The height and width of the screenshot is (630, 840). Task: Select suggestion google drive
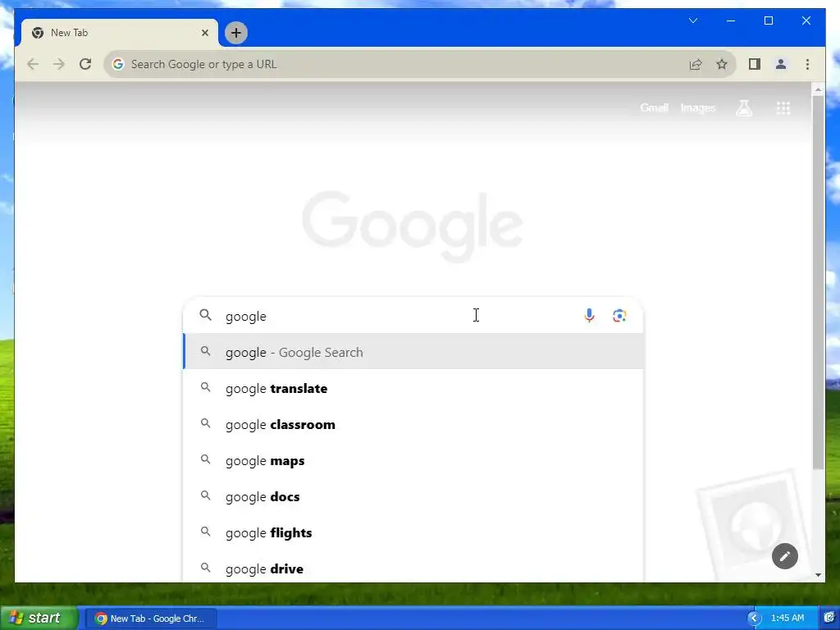(x=413, y=568)
